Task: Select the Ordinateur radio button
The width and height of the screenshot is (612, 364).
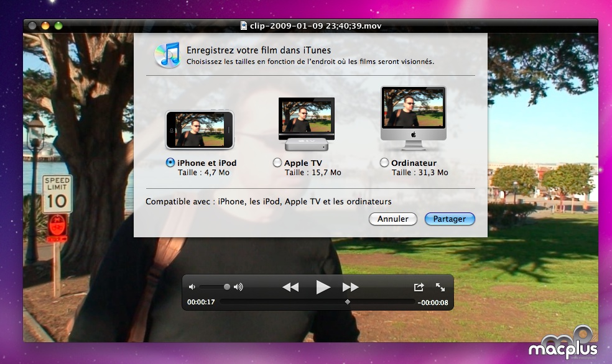Action: tap(384, 163)
